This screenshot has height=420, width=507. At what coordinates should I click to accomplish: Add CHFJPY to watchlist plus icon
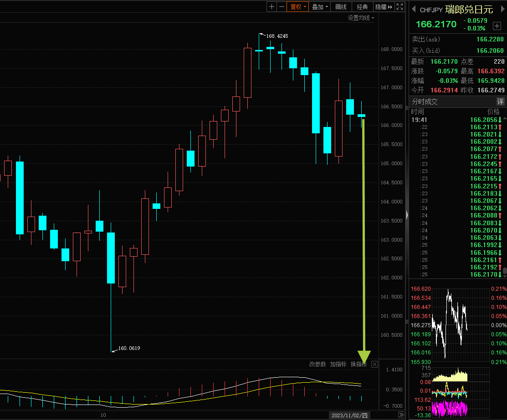click(x=497, y=26)
